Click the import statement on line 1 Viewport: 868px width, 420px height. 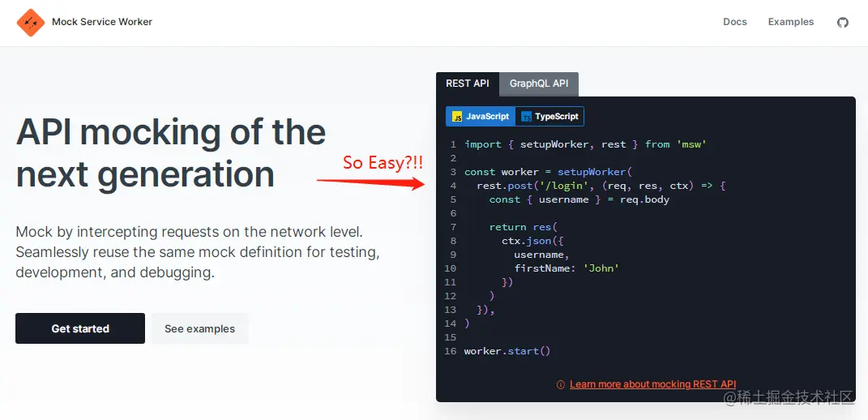click(585, 144)
